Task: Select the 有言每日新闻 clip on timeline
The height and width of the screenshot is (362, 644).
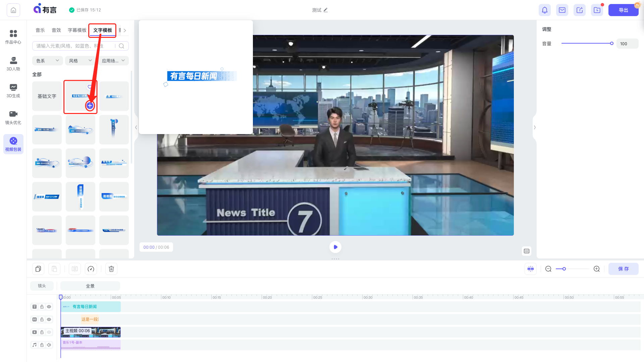Action: (x=91, y=307)
